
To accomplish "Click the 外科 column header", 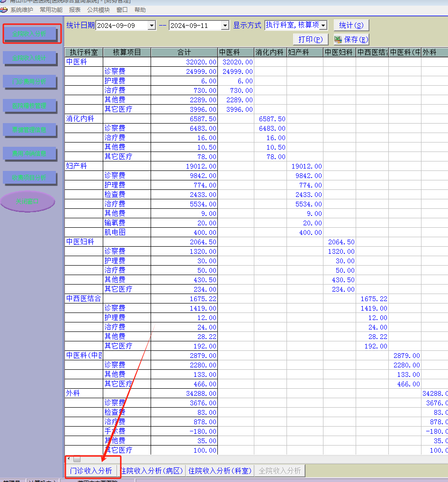I will coord(434,52).
